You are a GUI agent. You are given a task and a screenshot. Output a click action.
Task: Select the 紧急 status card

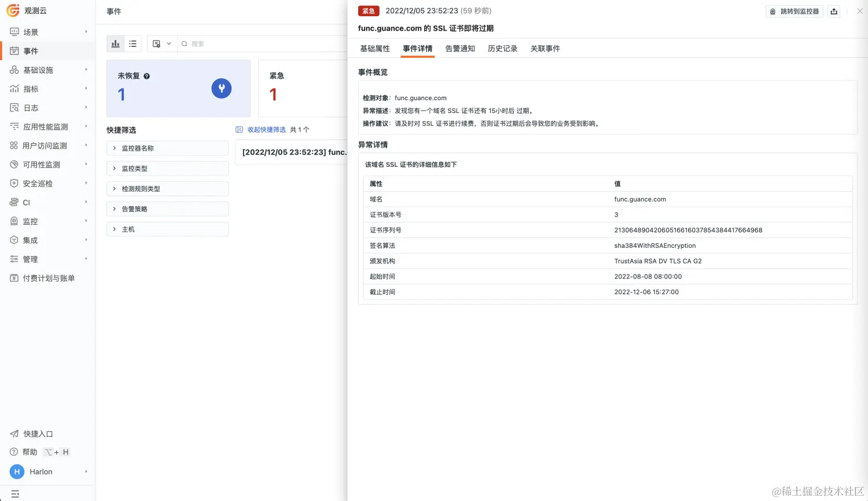click(x=303, y=89)
